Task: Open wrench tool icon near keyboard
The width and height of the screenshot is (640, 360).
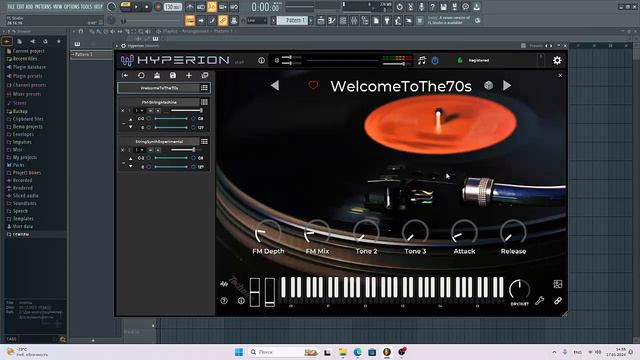Action: pos(540,301)
